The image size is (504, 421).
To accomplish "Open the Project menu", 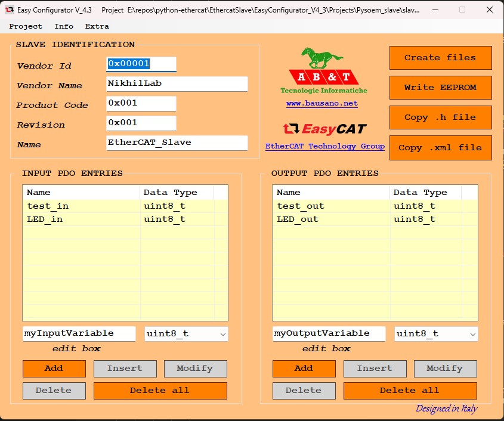I will pyautogui.click(x=26, y=26).
